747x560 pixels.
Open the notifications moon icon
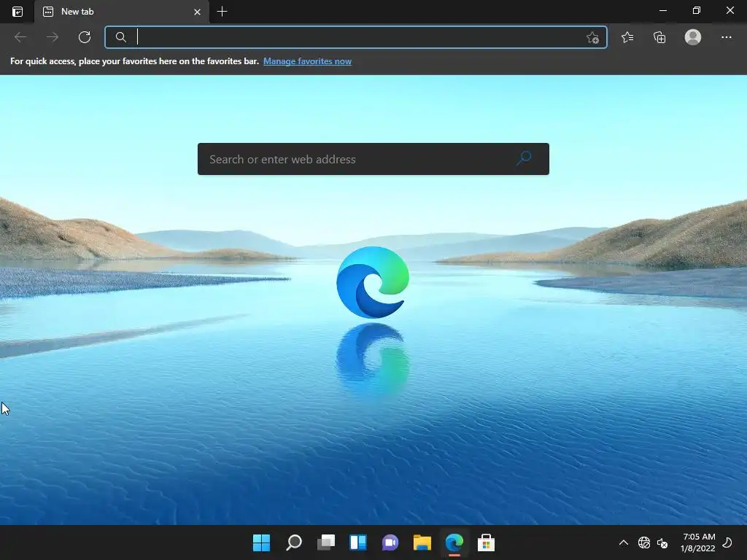click(727, 542)
